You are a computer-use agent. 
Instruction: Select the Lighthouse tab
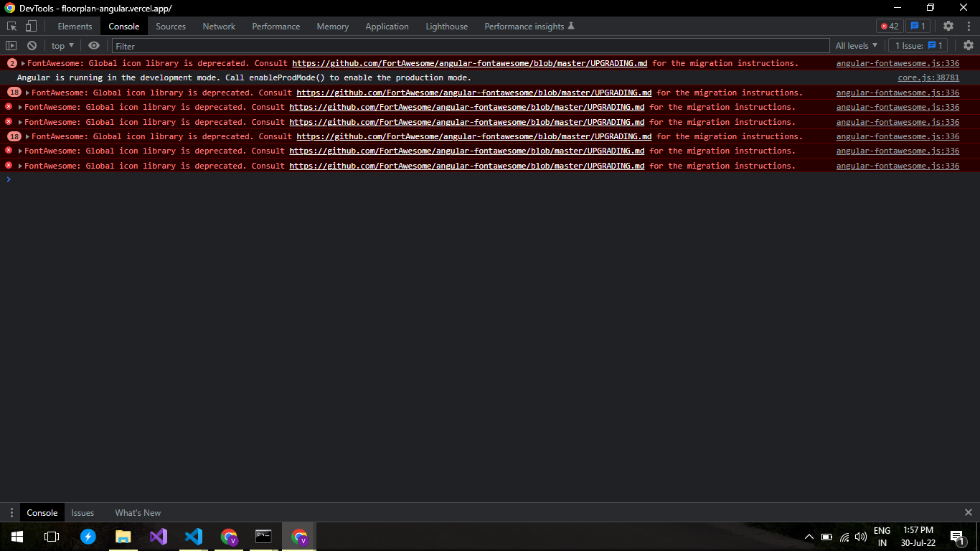coord(447,27)
